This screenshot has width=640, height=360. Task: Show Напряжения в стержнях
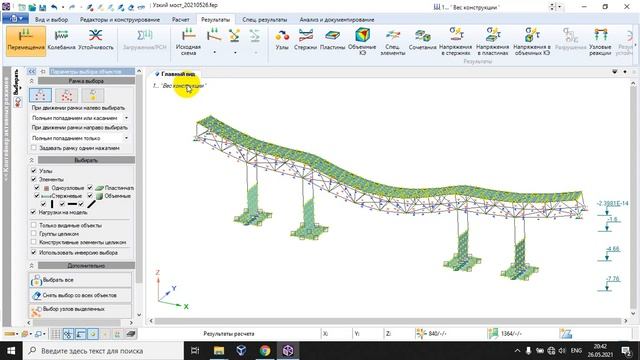456,41
